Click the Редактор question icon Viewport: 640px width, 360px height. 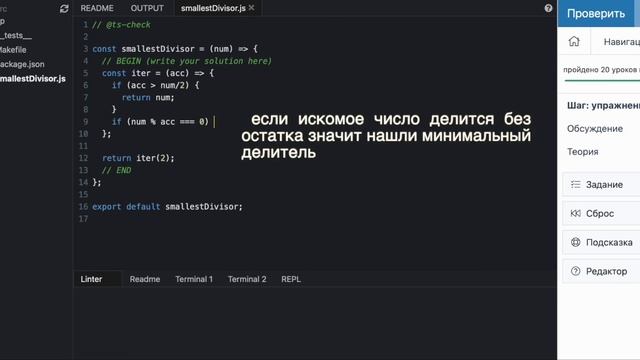[x=576, y=271]
